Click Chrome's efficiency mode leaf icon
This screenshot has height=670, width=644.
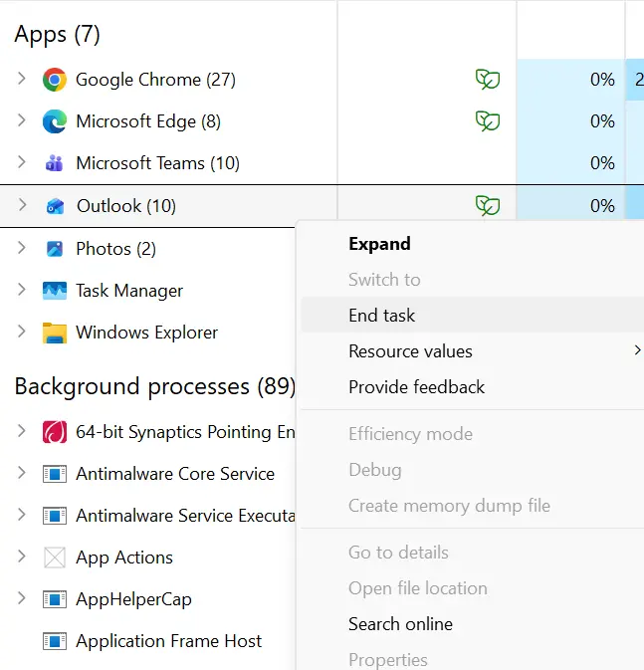point(487,80)
